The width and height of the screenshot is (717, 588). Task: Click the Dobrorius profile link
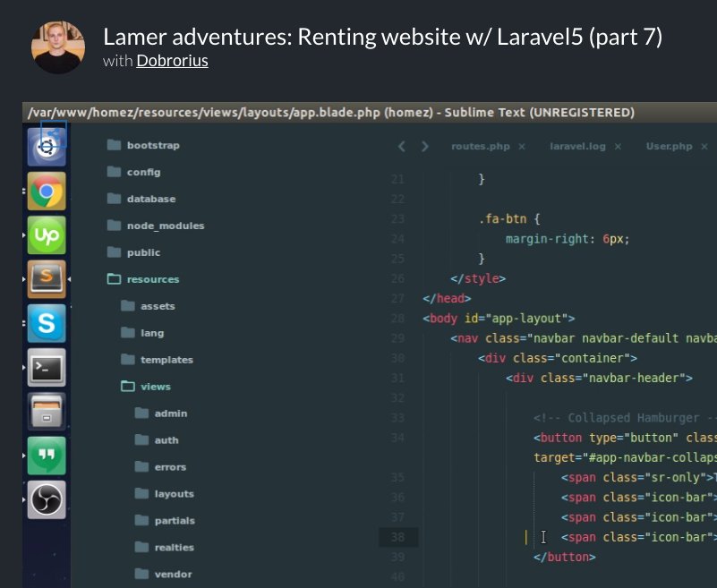(170, 61)
